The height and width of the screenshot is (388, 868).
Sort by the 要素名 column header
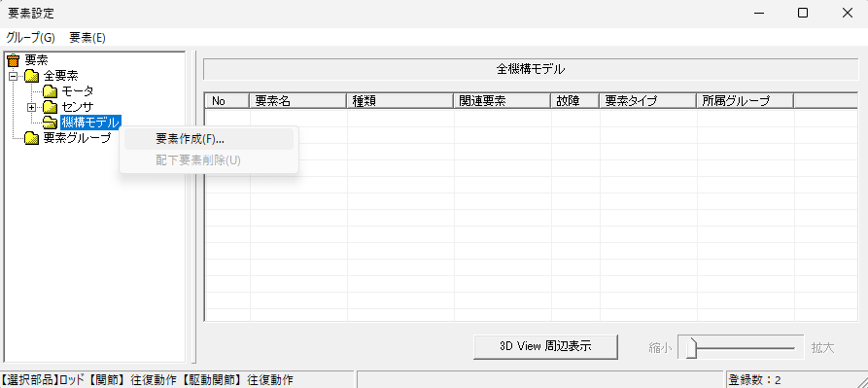(297, 101)
